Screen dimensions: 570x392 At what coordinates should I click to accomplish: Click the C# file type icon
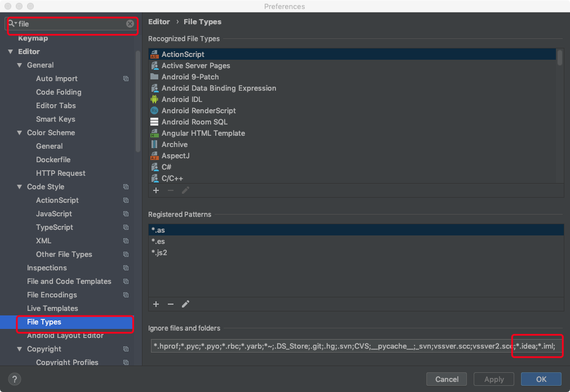coord(154,167)
